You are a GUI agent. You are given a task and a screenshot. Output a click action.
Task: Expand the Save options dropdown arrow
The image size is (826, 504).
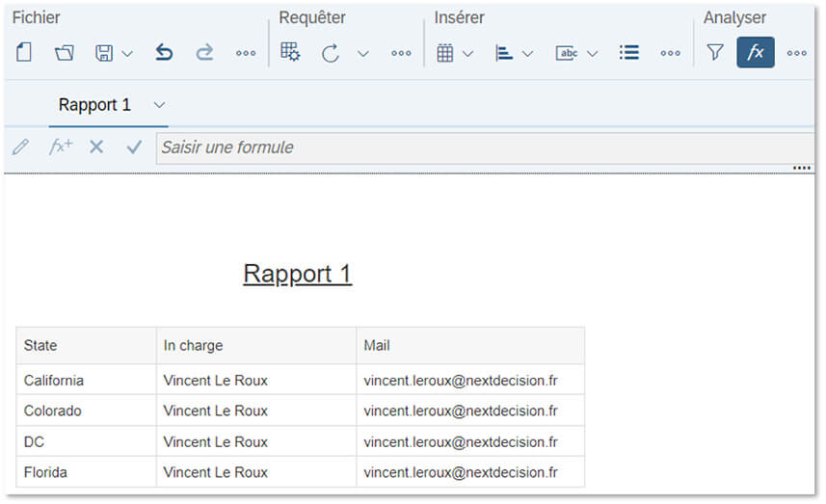tap(127, 54)
